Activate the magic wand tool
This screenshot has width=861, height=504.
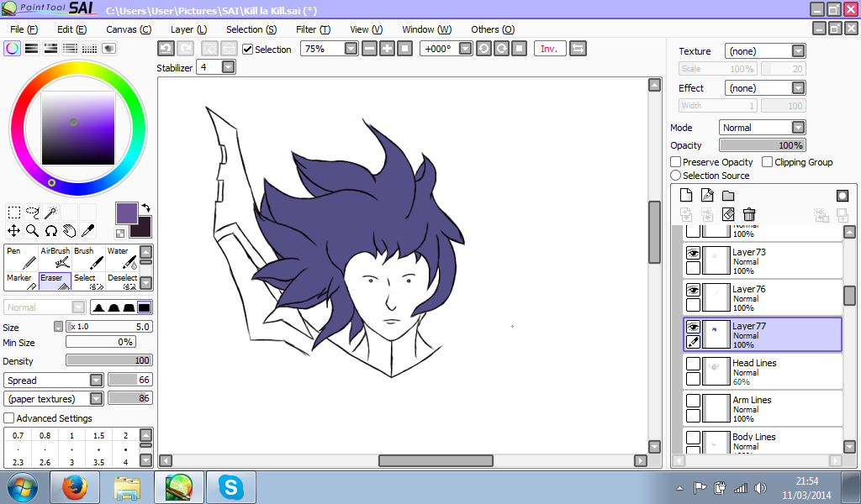click(x=51, y=213)
